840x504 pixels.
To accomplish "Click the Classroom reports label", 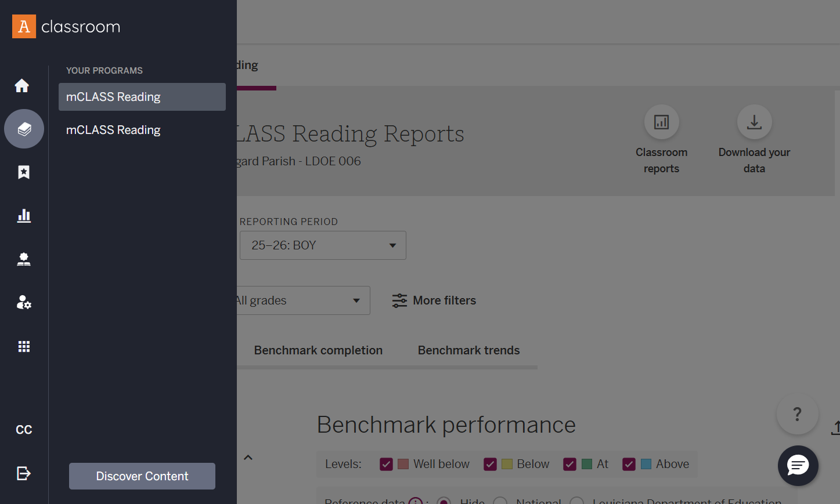I will tap(661, 161).
